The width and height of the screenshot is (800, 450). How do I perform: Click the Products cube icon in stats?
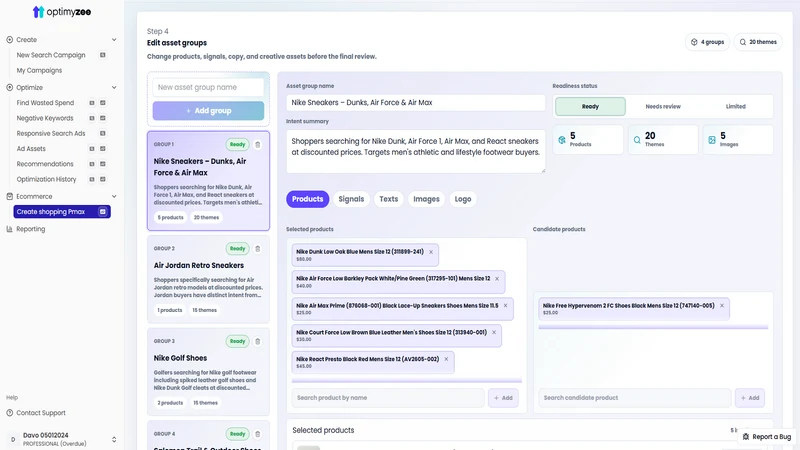click(x=562, y=140)
